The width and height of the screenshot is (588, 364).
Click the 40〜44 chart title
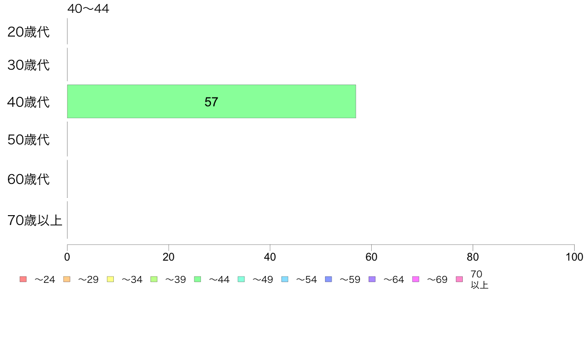click(x=89, y=8)
